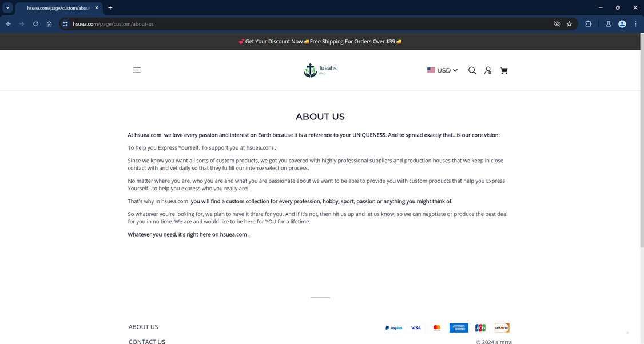The image size is (644, 344).
Task: Click the CONTACT US footer link
Action: click(x=146, y=341)
